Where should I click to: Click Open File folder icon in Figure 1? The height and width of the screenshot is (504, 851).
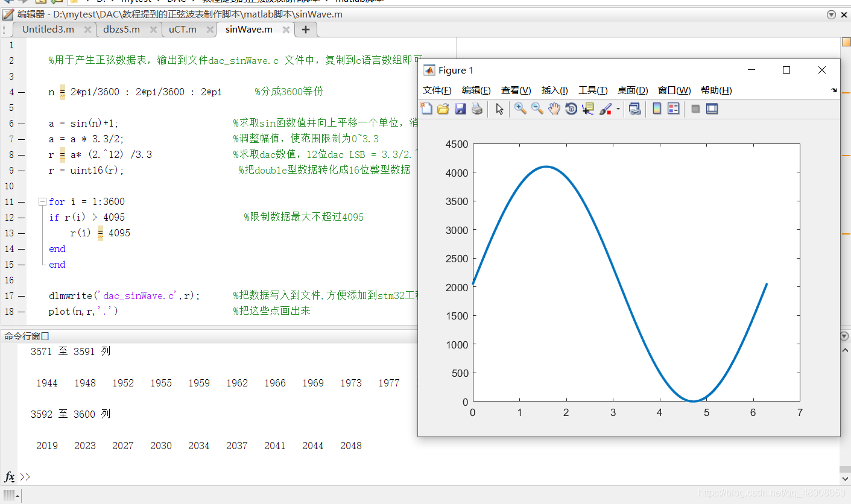point(443,109)
